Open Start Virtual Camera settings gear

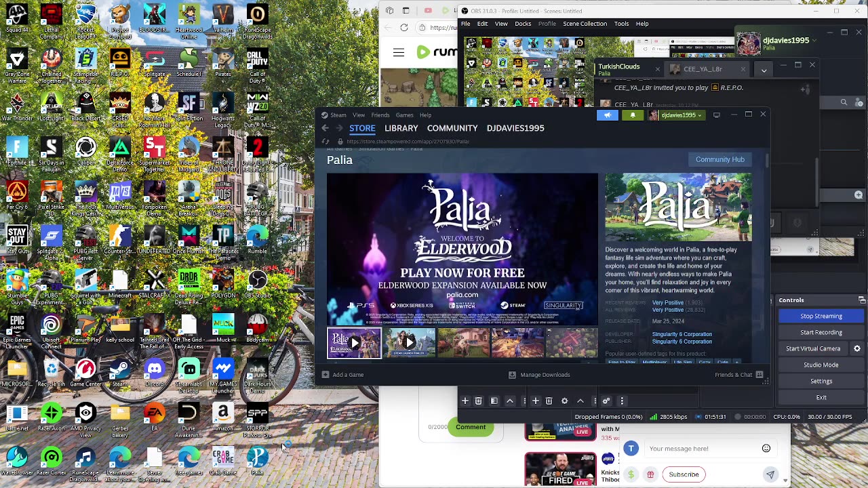857,348
